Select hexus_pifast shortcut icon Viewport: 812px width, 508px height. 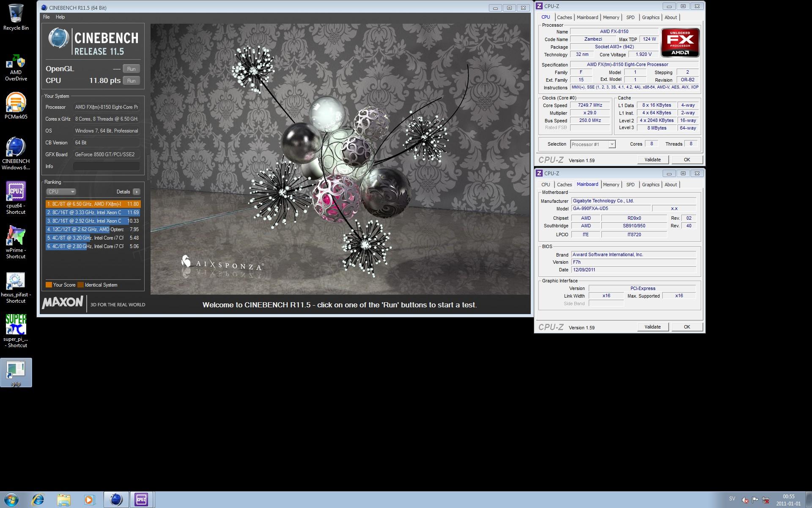(16, 287)
